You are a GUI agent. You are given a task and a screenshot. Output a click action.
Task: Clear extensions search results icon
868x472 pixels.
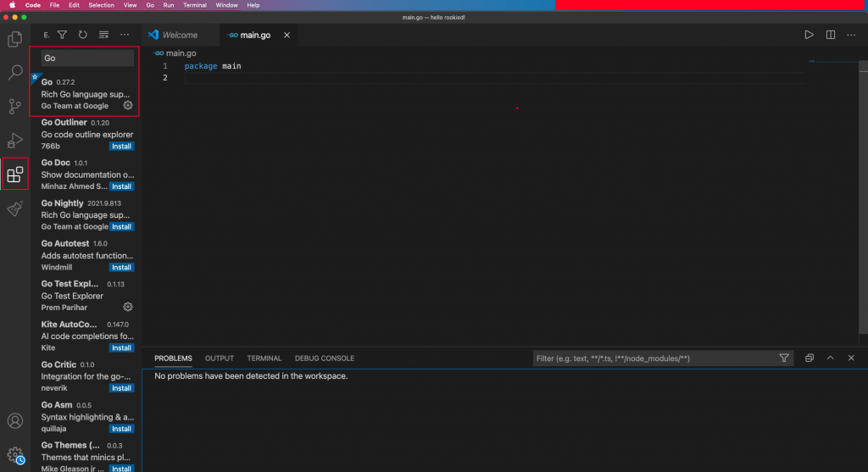tap(103, 35)
